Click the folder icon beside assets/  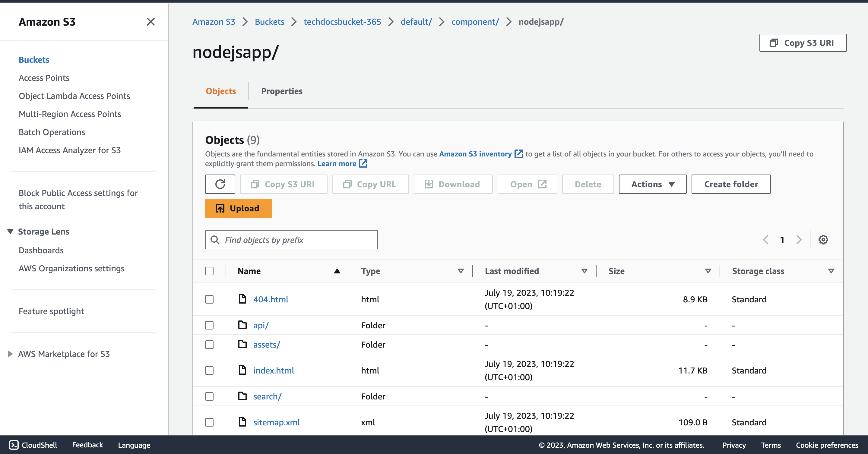coord(242,344)
